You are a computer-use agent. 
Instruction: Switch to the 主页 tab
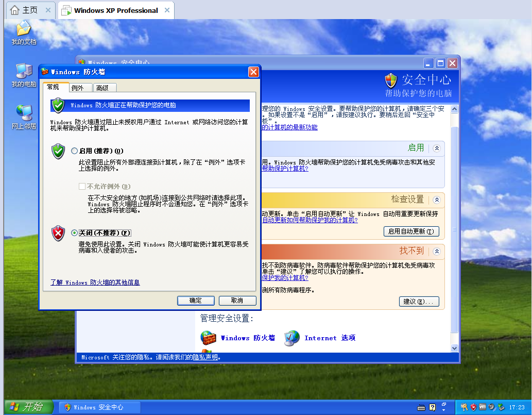[30, 10]
